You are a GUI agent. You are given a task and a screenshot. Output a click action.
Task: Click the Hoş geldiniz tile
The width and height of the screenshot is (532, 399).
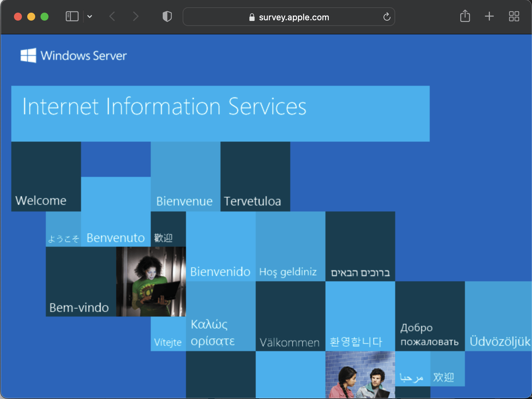coord(291,246)
